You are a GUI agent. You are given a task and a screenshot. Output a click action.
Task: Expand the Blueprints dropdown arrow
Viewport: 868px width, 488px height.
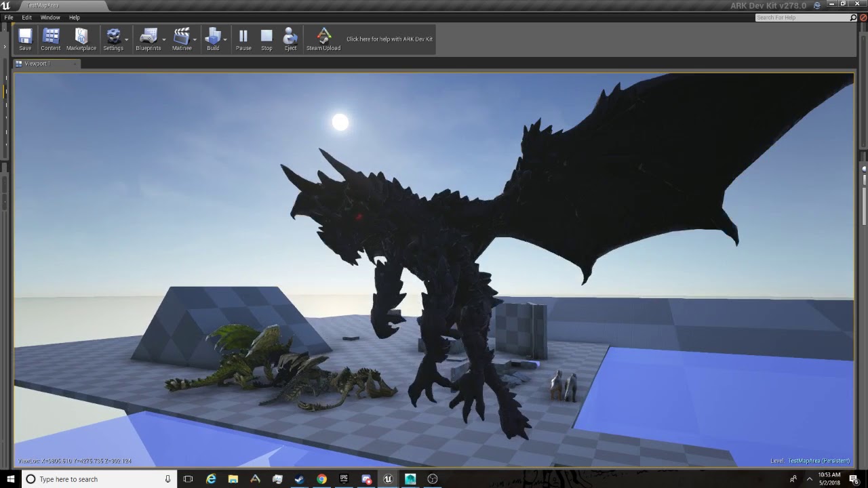[164, 39]
